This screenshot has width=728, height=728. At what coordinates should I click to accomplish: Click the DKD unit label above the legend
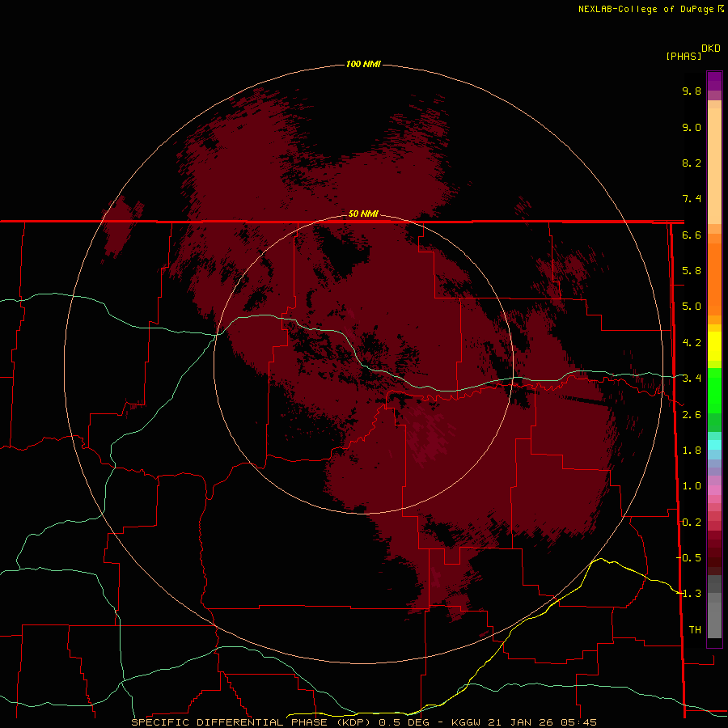point(711,49)
